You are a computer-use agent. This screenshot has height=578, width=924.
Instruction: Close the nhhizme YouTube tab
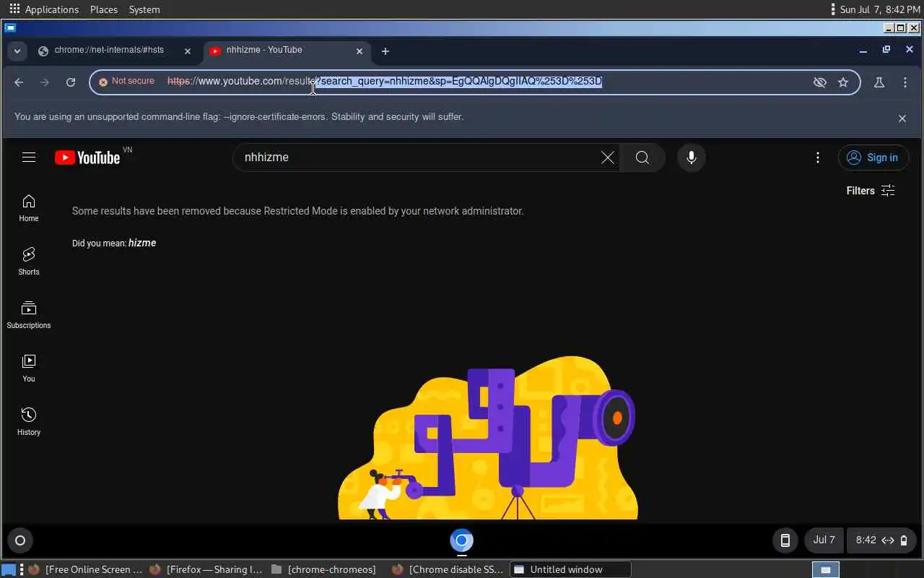(359, 51)
